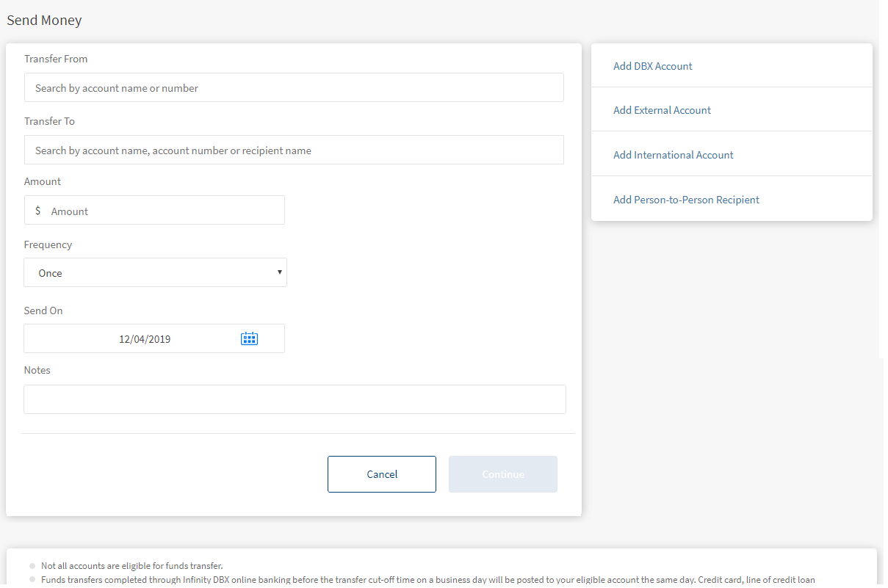The width and height of the screenshot is (888, 588).
Task: Focus the Transfer From search field
Action: pyautogui.click(x=294, y=88)
